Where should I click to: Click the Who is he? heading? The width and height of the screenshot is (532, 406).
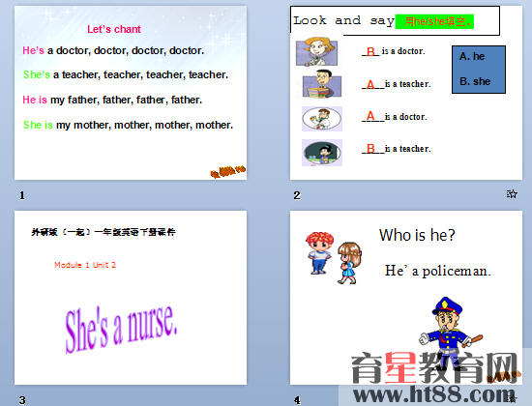pos(417,235)
